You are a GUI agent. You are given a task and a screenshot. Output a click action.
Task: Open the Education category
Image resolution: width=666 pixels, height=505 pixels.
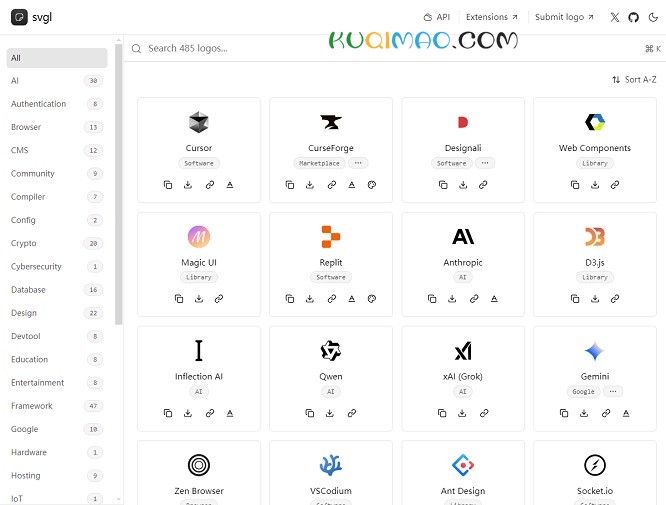pos(57,359)
